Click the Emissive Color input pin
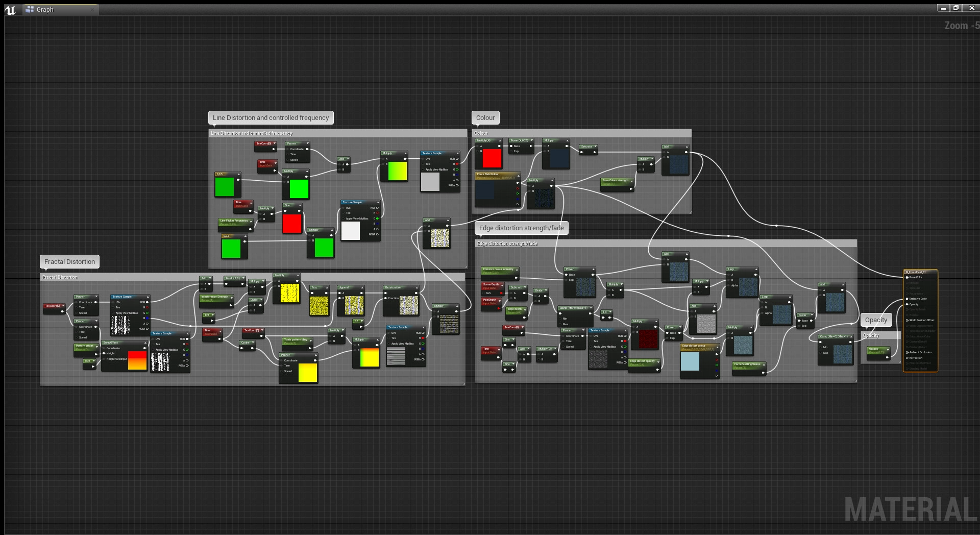 point(907,299)
